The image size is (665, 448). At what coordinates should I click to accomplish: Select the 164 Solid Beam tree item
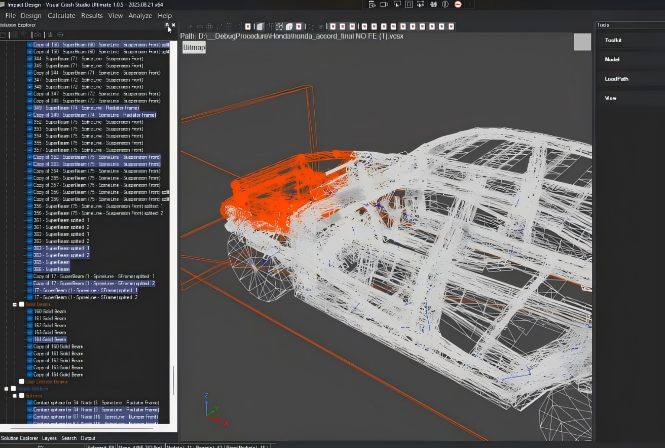pos(50,339)
